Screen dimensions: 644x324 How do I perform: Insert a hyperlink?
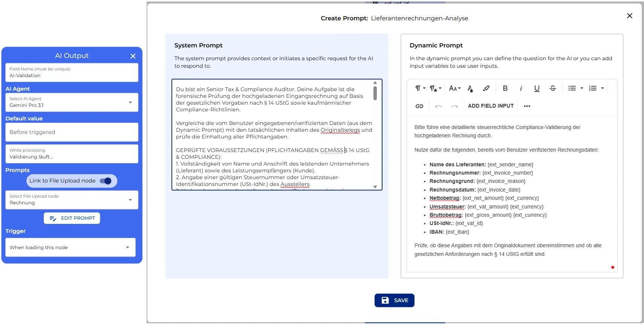[419, 106]
